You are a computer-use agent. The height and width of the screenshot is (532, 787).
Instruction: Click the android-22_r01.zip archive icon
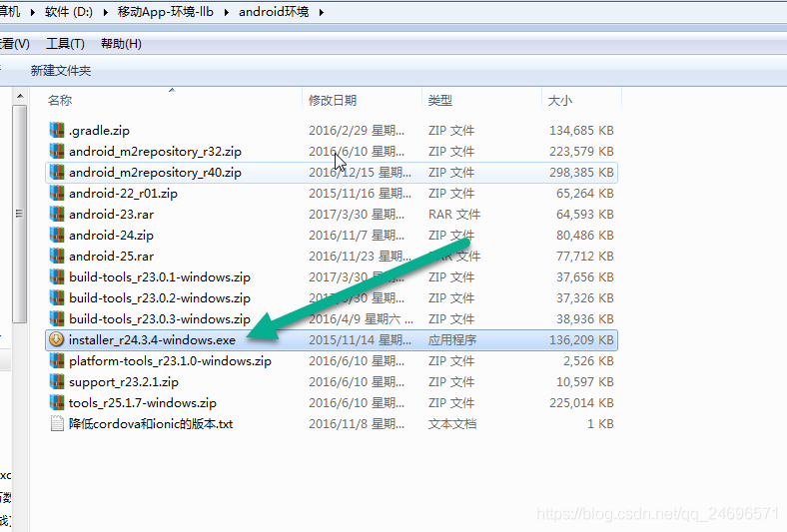pyautogui.click(x=57, y=194)
